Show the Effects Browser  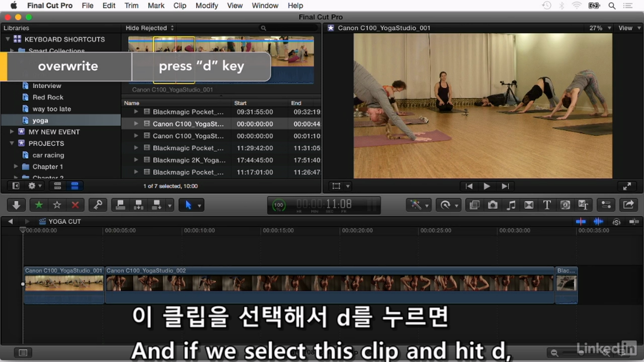tap(474, 205)
